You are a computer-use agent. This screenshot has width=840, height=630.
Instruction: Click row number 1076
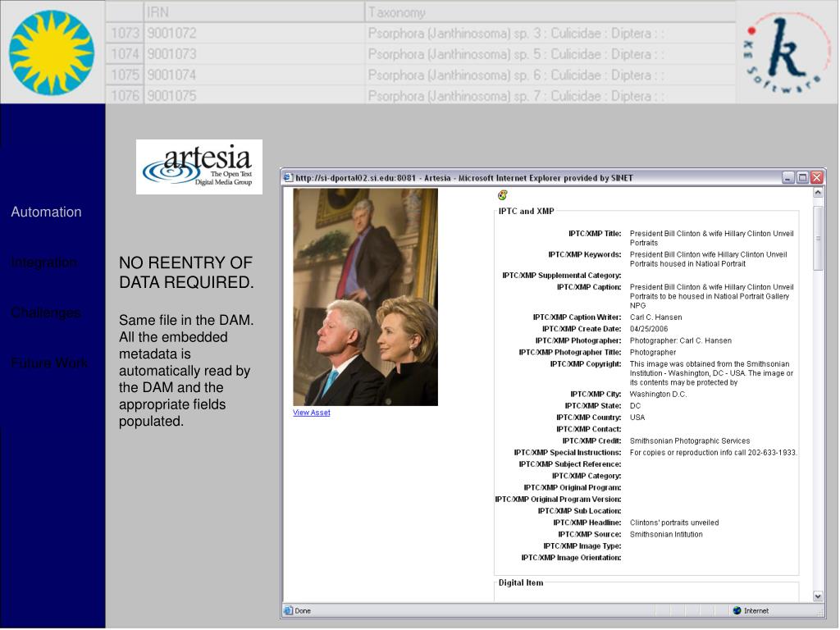[x=125, y=95]
